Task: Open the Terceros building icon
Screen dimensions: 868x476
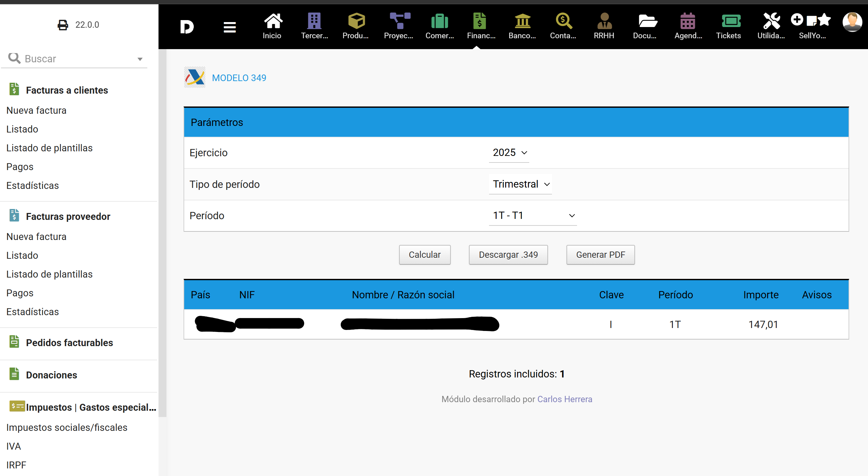Action: point(314,21)
